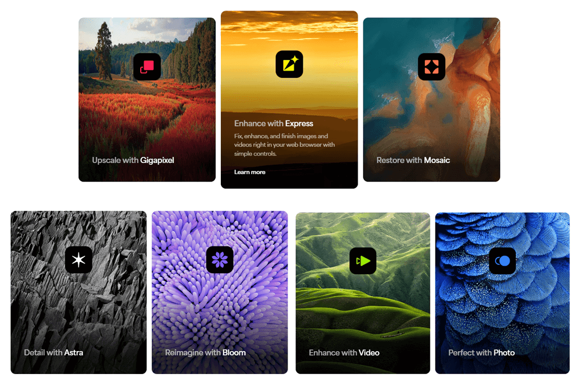Open the Enhance with Express heading
The width and height of the screenshot is (583, 392).
(274, 123)
